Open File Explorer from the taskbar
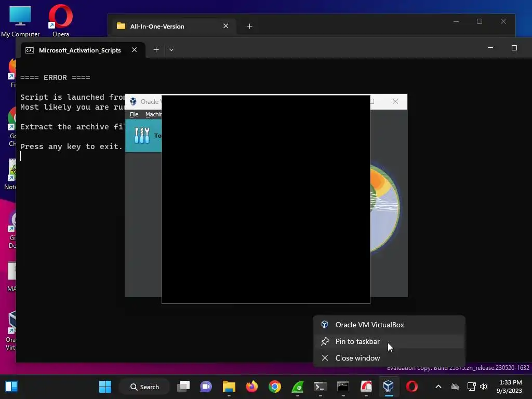The height and width of the screenshot is (399, 532). (x=229, y=387)
